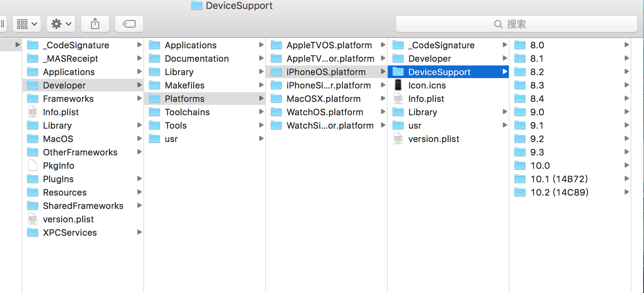Click the DeviceSupport title bar folder icon
Viewport: 644px width, 293px height.
196,5
